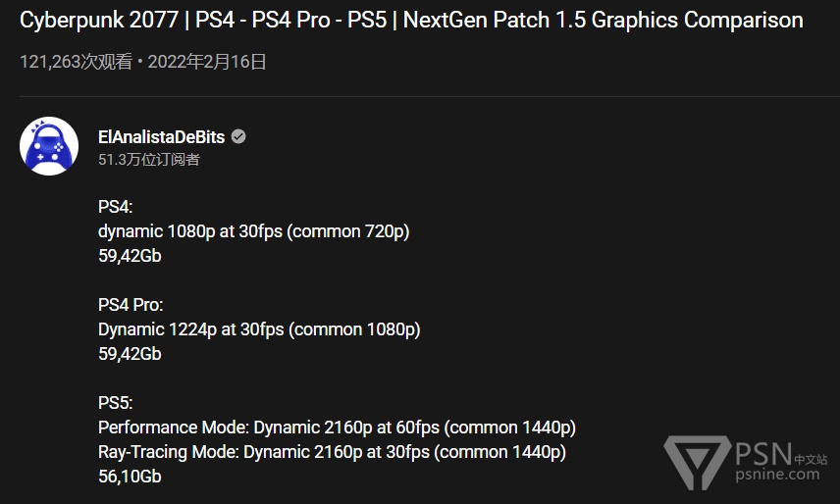Image resolution: width=840 pixels, height=504 pixels.
Task: Click the 2022年2月16日 upload date
Action: point(207,62)
